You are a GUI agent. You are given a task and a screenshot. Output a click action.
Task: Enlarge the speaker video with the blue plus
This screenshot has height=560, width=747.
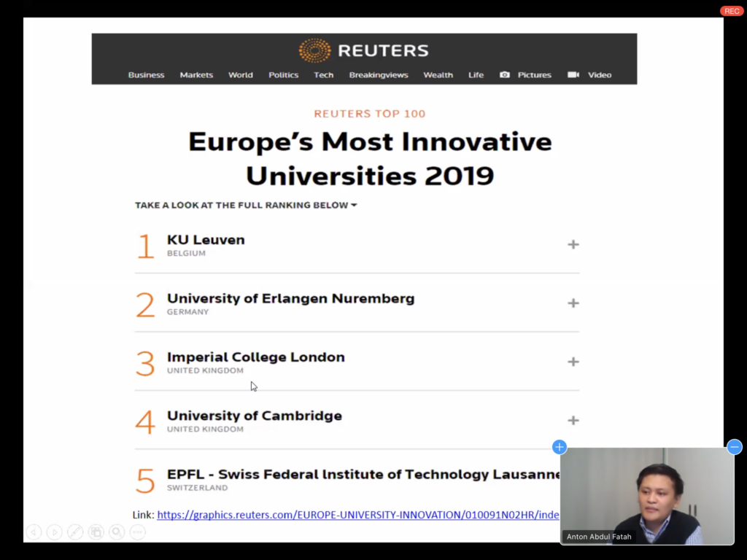560,447
